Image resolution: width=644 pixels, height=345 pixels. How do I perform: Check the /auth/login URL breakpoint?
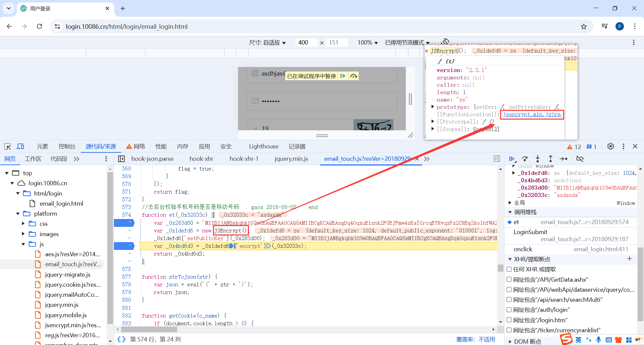[x=509, y=309]
